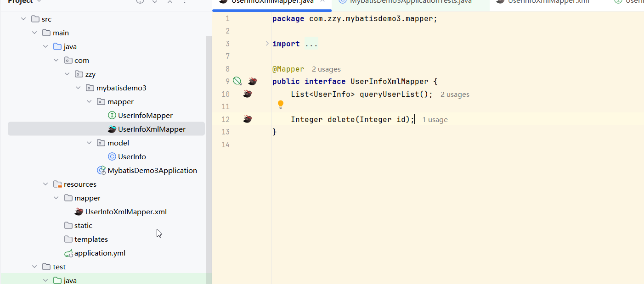Click the queryUserList method name
This screenshot has height=284, width=644.
click(390, 94)
